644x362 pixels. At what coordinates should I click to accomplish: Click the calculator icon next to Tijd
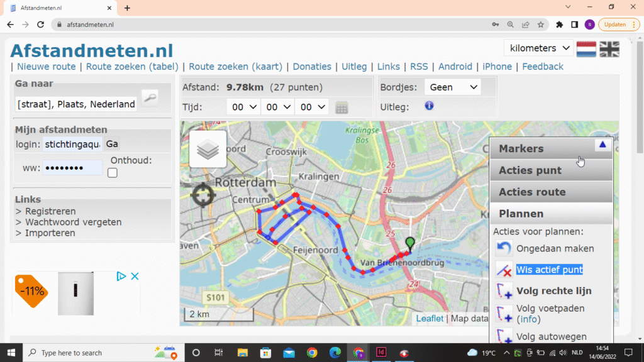tap(341, 107)
